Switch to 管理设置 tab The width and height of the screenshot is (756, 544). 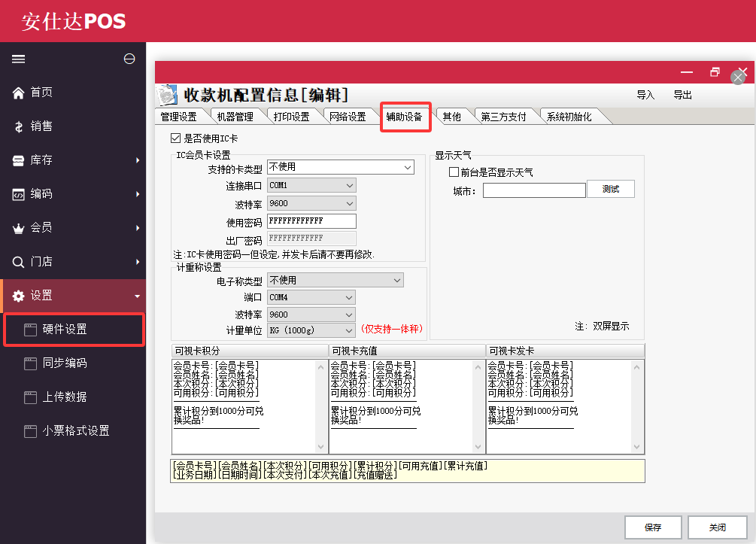pyautogui.click(x=179, y=117)
